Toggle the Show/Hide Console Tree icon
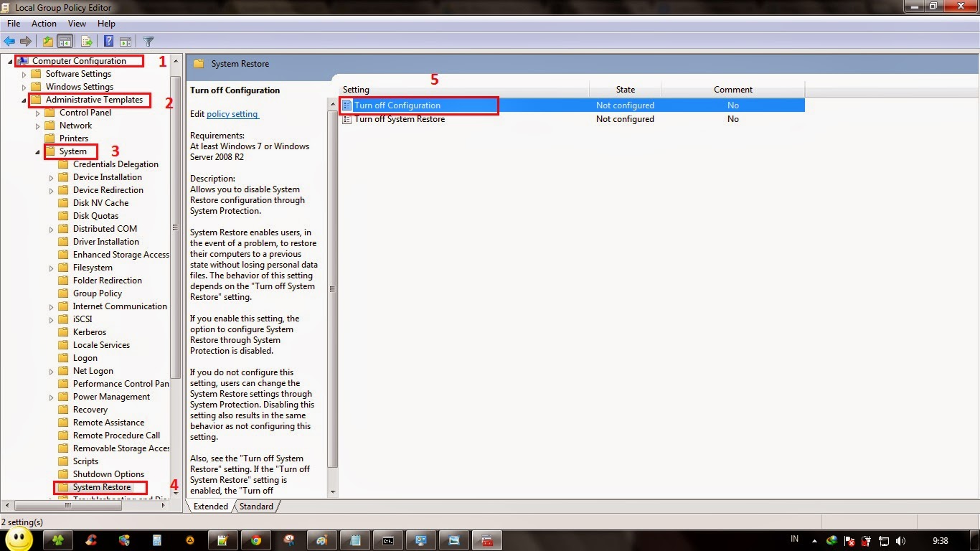The image size is (980, 551). tap(65, 41)
